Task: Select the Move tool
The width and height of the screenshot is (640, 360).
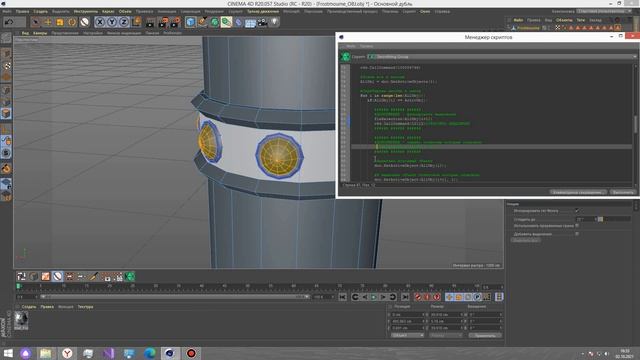Action: click(48, 22)
